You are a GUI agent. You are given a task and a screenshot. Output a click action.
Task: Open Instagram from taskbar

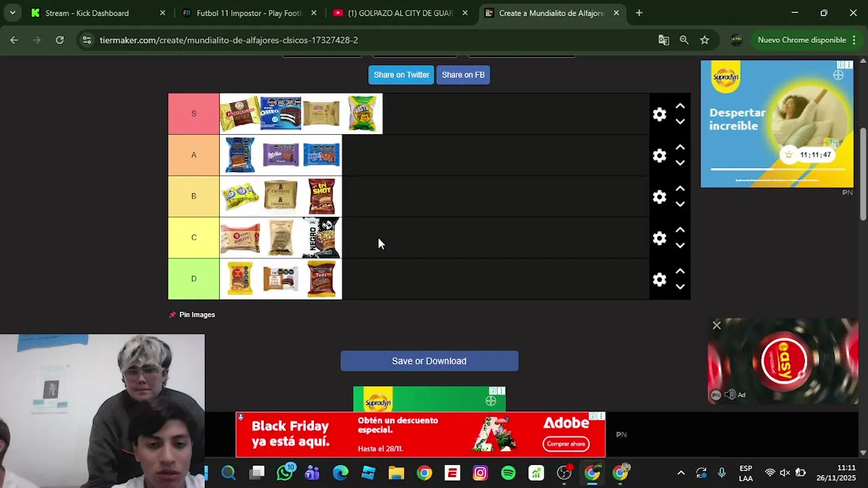tap(480, 473)
